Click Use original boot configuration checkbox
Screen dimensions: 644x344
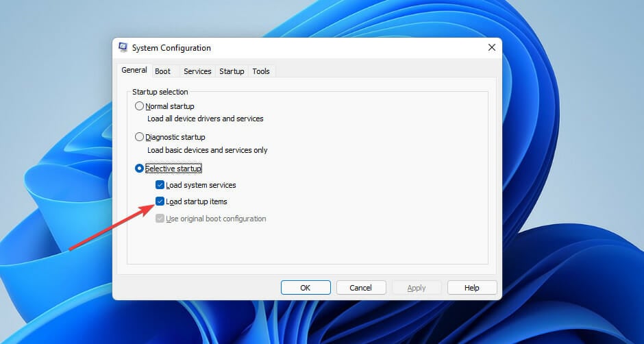[160, 219]
